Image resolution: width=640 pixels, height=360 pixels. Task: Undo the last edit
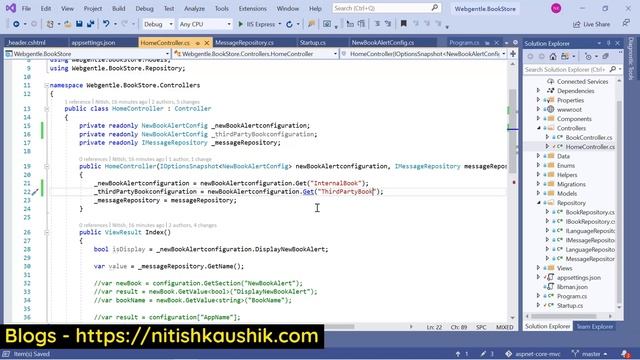(x=106, y=24)
